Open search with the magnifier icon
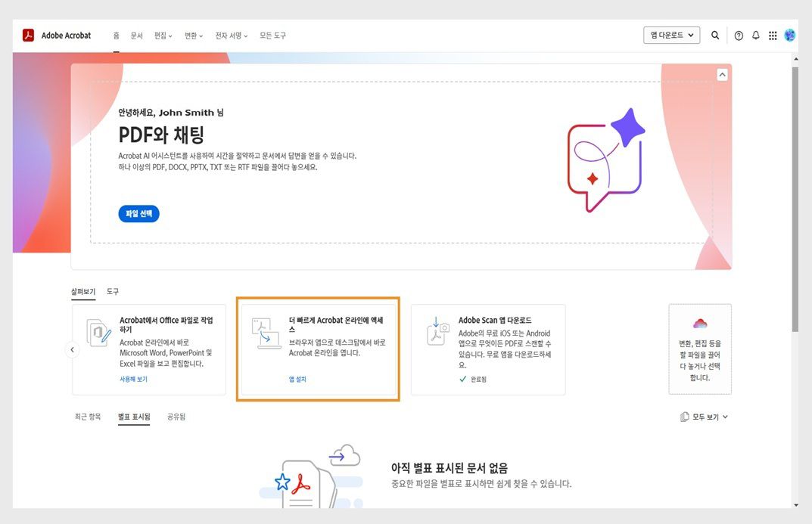 [x=715, y=35]
